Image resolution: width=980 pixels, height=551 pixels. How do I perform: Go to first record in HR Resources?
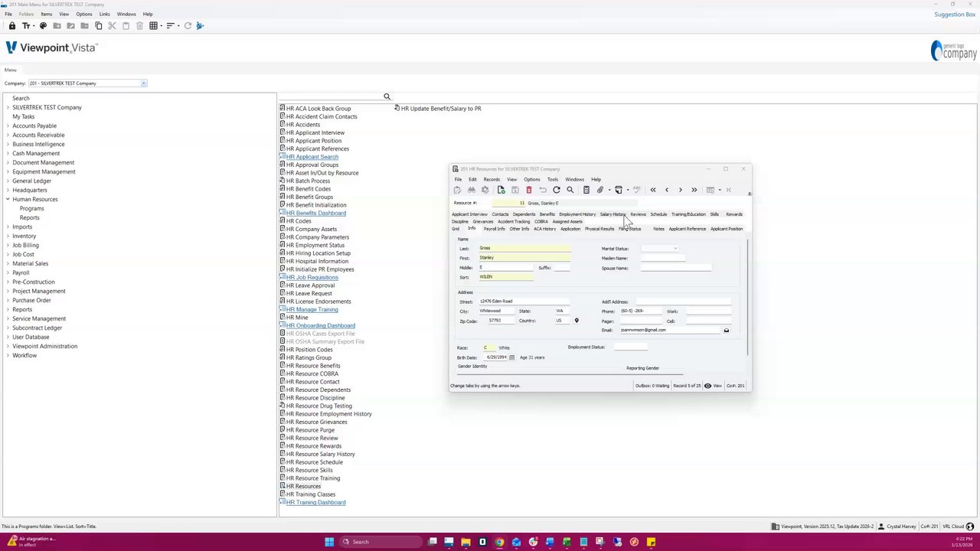(653, 190)
